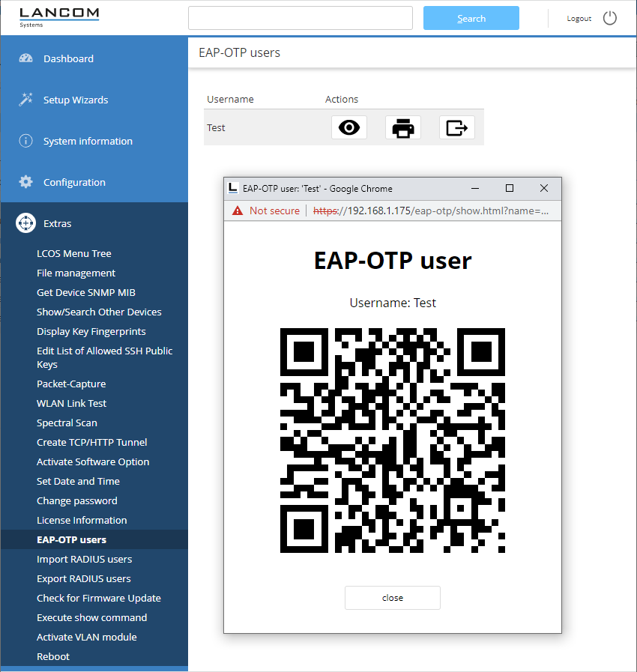Click the export icon for Test user

[x=456, y=128]
